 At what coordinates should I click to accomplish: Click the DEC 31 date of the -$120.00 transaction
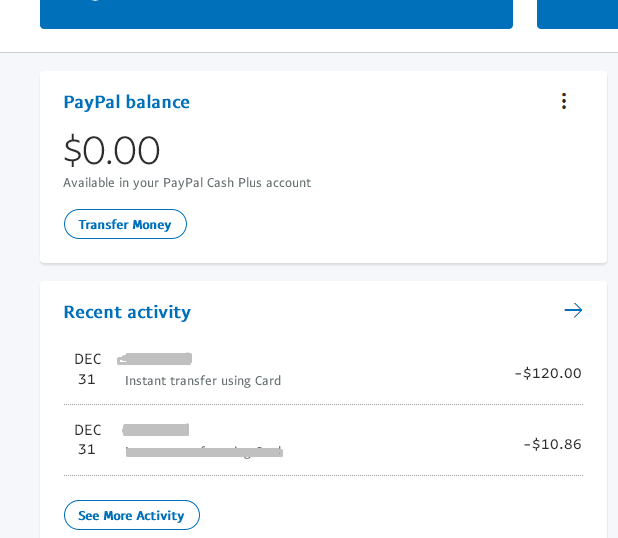click(x=88, y=369)
